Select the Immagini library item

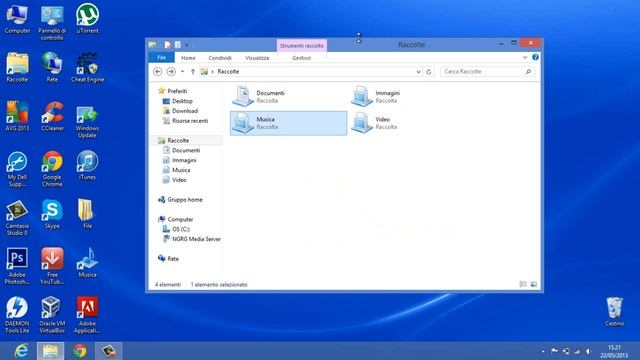pos(407,97)
